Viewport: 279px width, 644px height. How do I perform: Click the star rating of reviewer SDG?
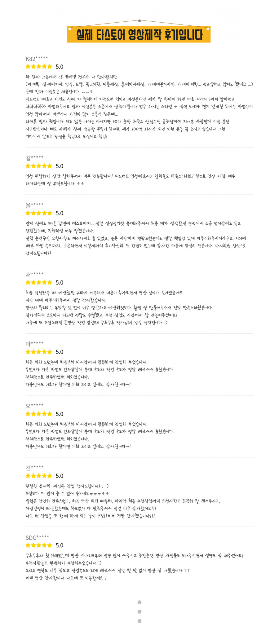[x=39, y=545]
